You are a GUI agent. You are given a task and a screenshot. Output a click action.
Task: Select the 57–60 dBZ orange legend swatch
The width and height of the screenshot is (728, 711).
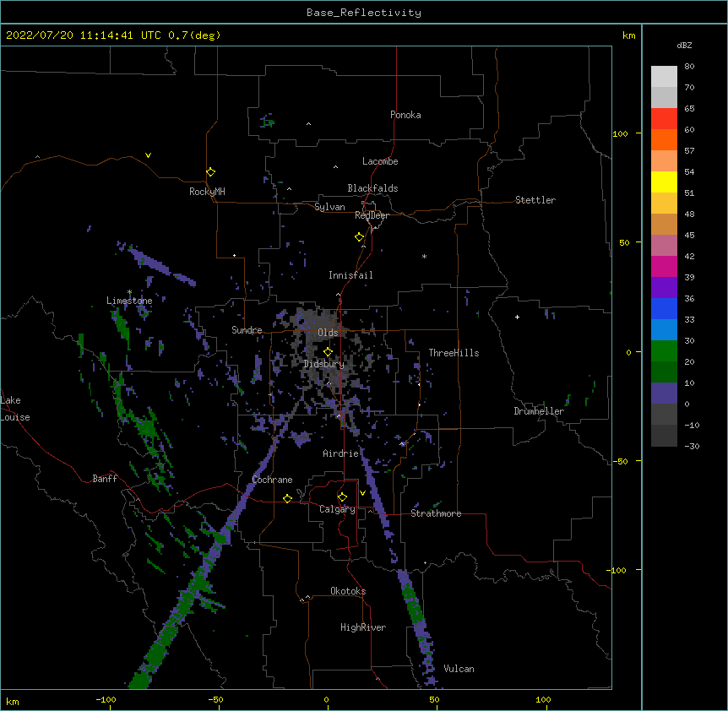tap(664, 139)
